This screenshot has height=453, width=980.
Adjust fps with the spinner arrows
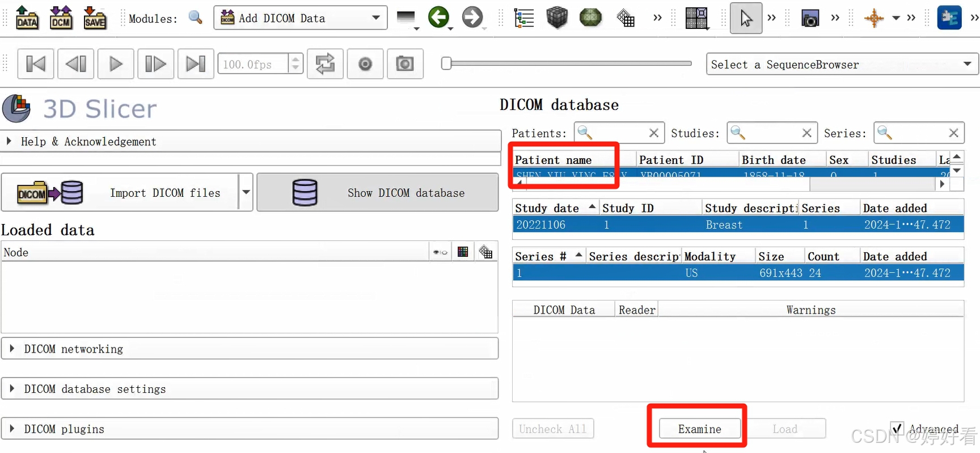[x=295, y=64]
